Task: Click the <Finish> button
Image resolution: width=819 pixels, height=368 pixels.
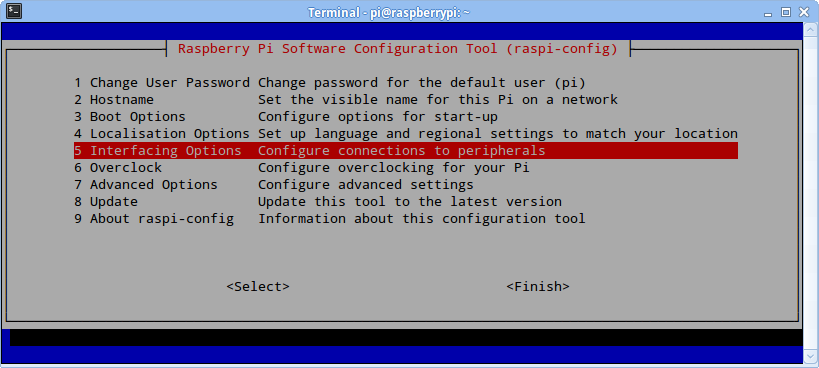Action: coord(538,287)
